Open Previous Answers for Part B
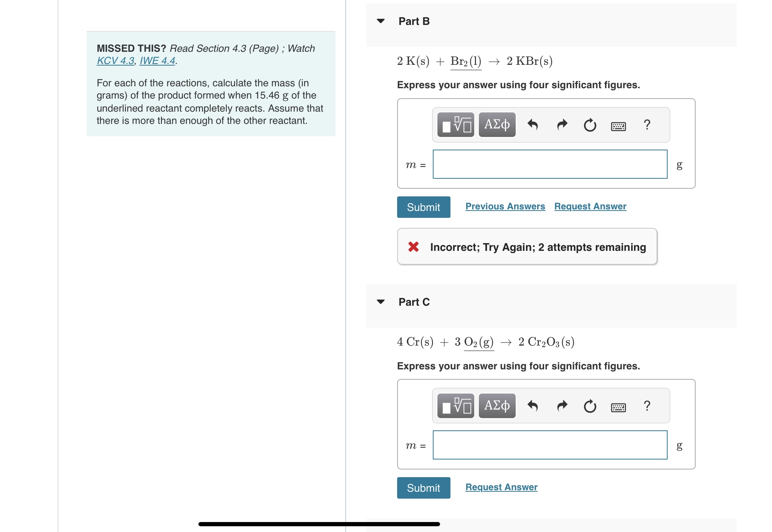 click(505, 206)
